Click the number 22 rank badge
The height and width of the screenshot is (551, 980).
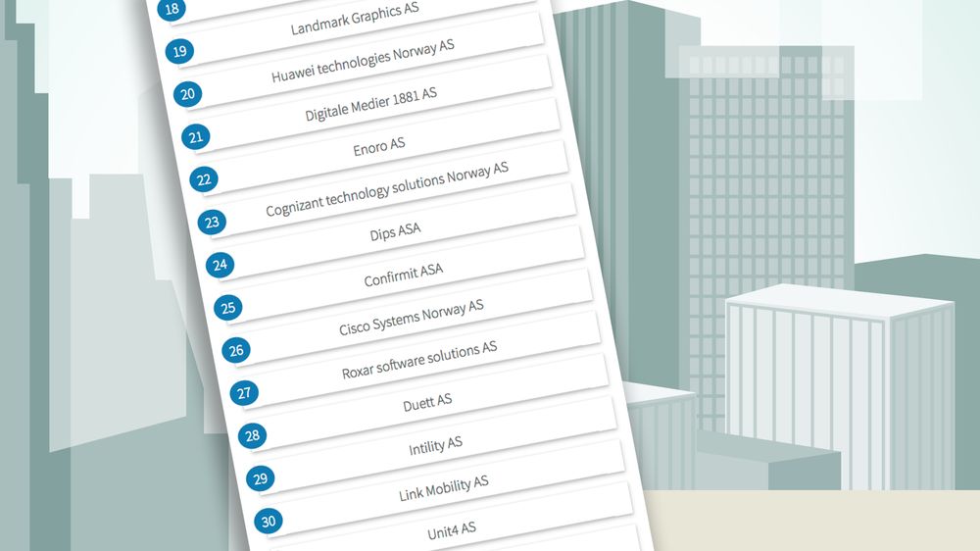click(x=204, y=179)
